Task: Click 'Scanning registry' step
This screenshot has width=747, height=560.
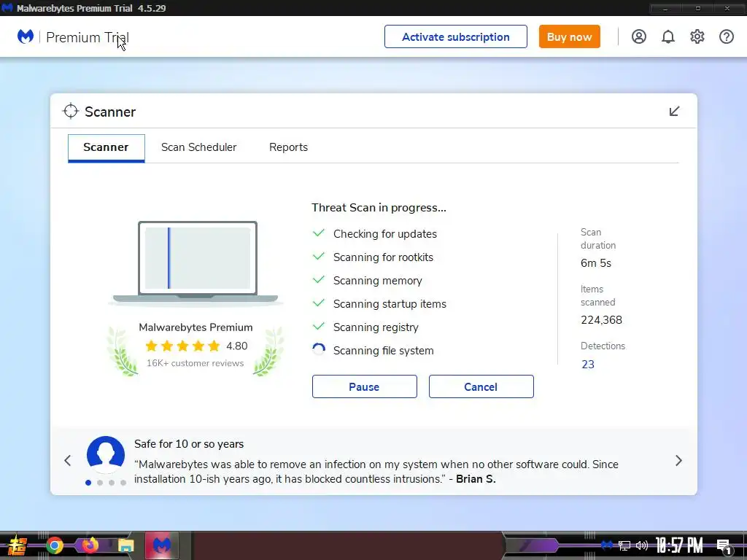Action: pos(376,327)
